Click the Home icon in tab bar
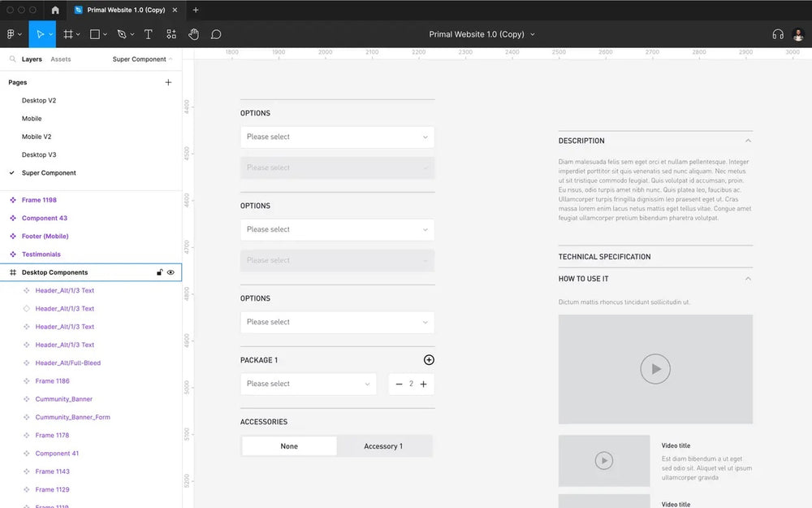This screenshot has height=508, width=812. coord(55,10)
